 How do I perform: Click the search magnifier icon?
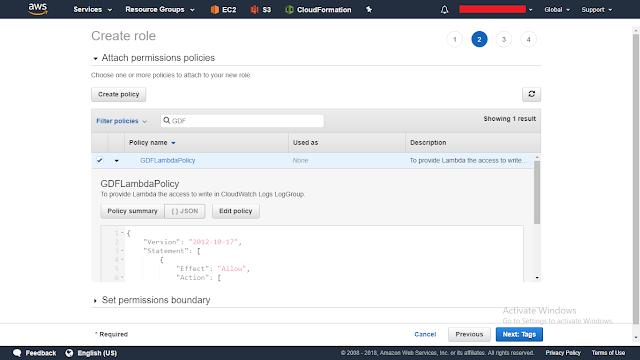pyautogui.click(x=167, y=120)
